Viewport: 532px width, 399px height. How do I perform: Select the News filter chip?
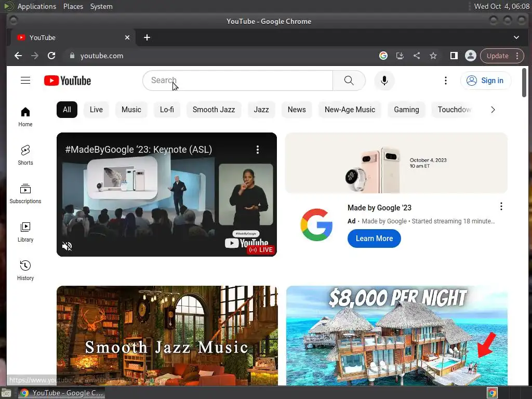click(x=297, y=110)
